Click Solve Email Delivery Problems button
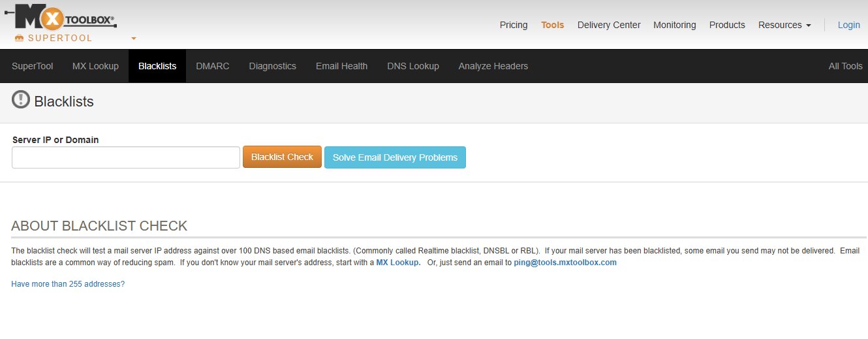This screenshot has width=868, height=339. click(395, 157)
